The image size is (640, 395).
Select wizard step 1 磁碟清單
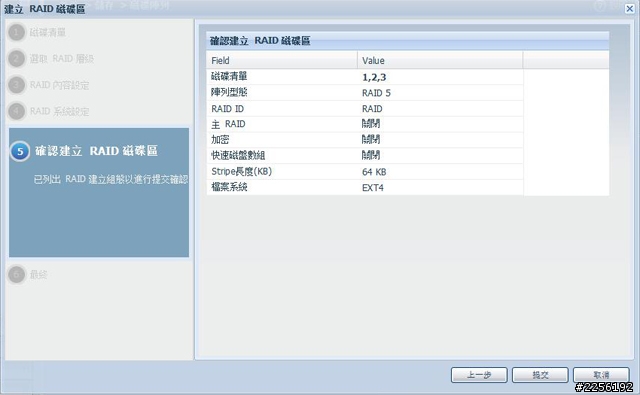tap(38, 32)
